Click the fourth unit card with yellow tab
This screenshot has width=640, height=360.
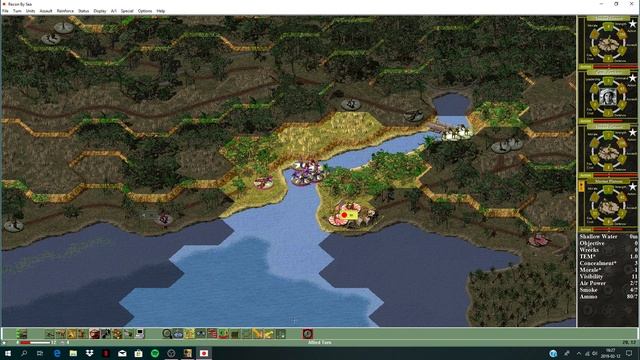click(x=608, y=206)
